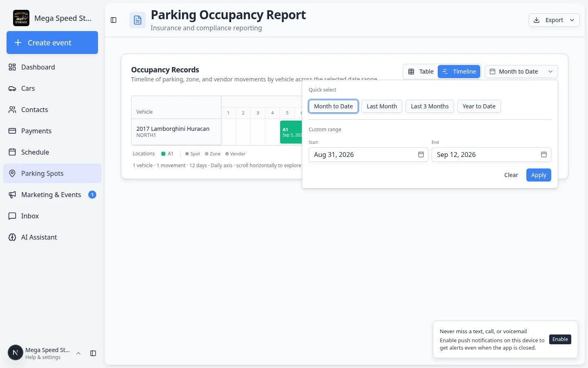Click the Zone legend item
Viewport: 588px width, 368px height.
point(213,154)
